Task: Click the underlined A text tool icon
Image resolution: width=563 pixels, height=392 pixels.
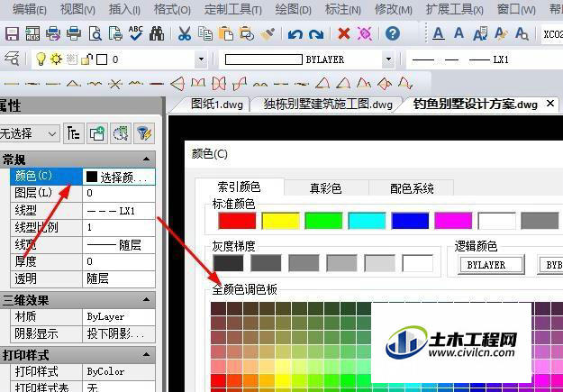Action: coord(439,34)
